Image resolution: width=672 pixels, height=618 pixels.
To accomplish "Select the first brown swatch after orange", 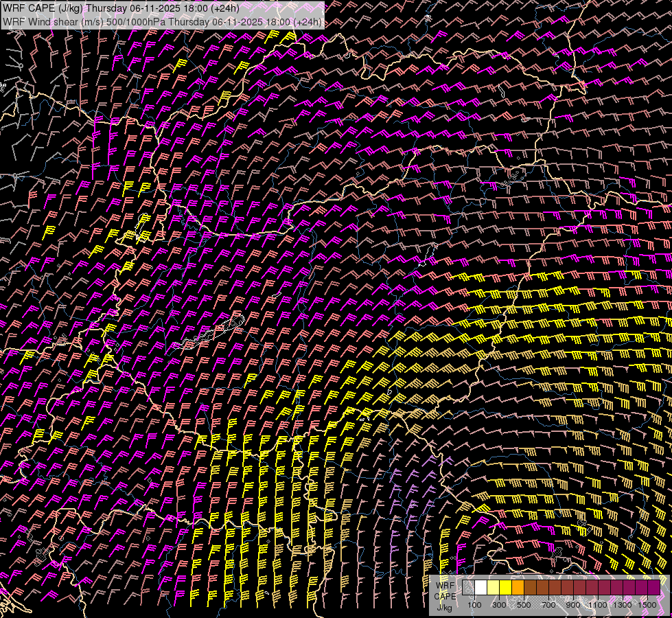I will [x=530, y=588].
